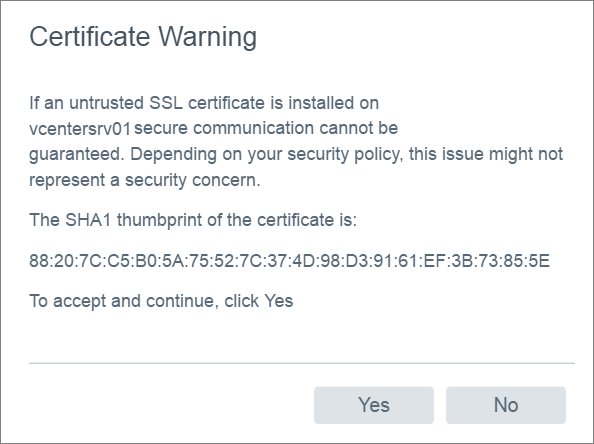
Task: Click the word 'Certificate' in the title
Action: 89,37
